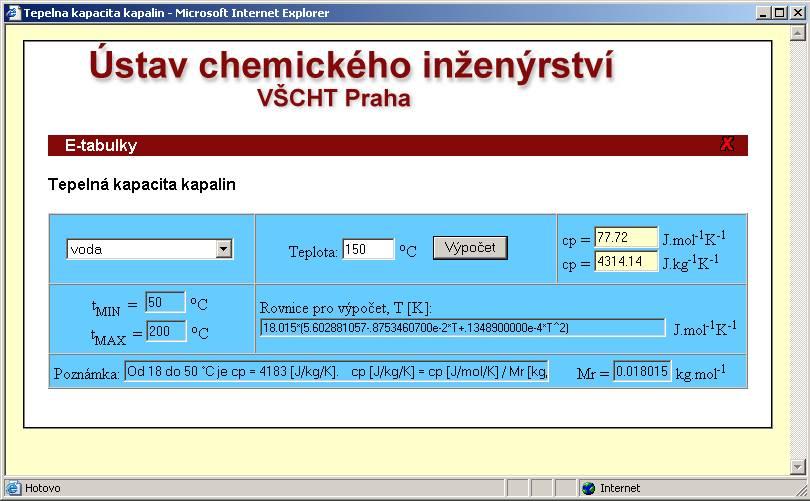Click the Mr field showing 0.018015

coord(642,371)
